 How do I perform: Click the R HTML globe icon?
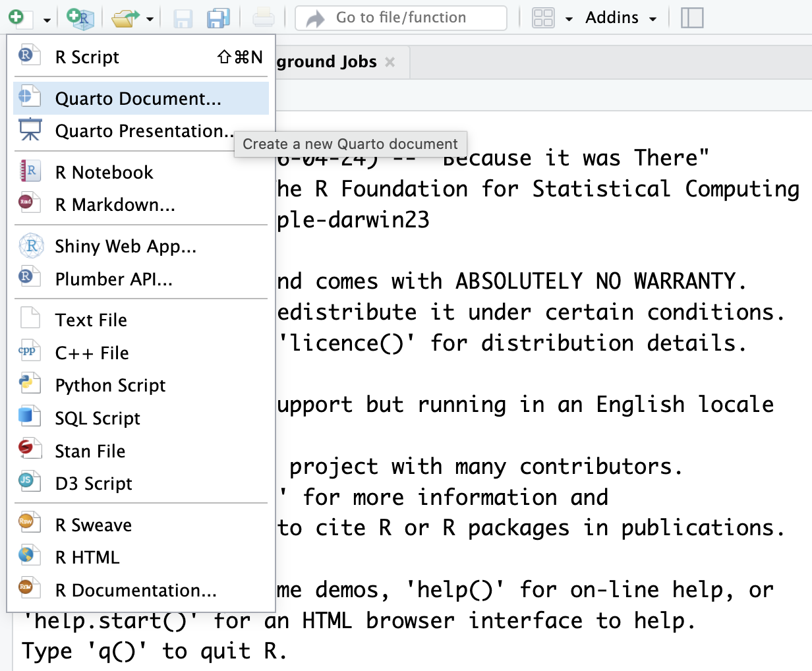point(30,555)
